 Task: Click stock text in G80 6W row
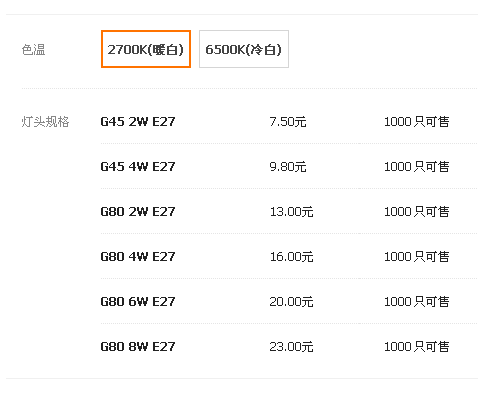point(417,302)
